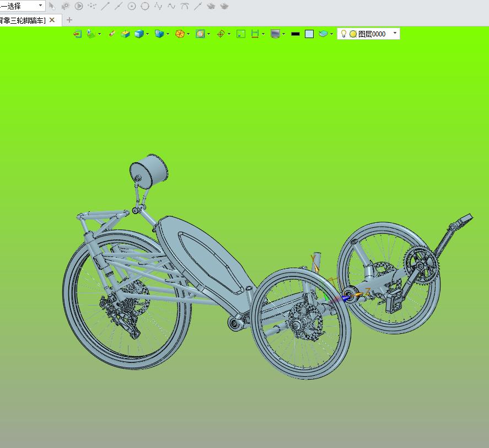489x448 pixels.
Task: Click the first stacked layers icon
Action: pos(211,6)
